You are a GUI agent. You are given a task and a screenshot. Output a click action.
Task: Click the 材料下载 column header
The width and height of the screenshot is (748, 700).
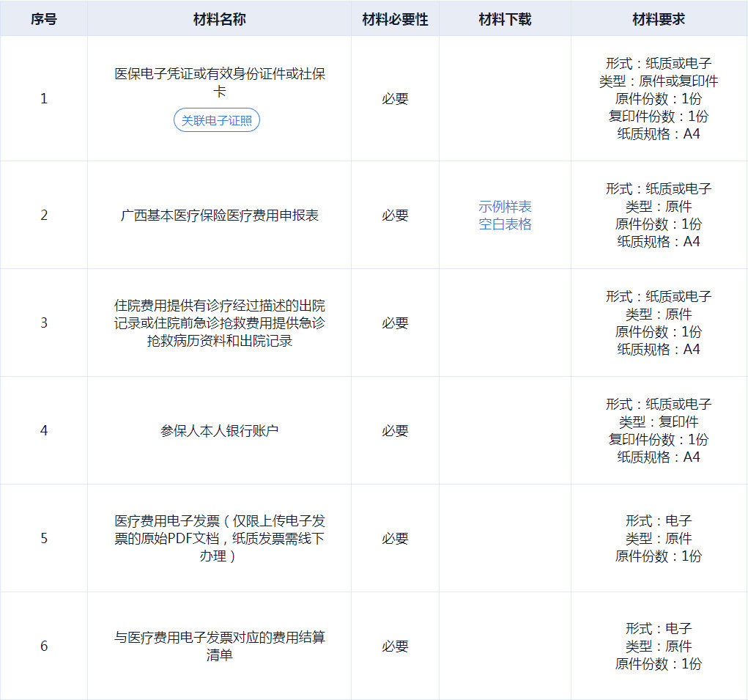click(x=505, y=20)
